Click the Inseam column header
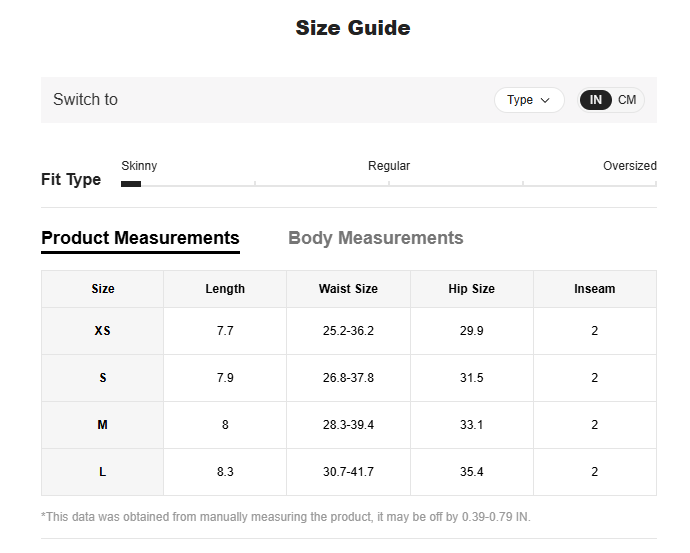This screenshot has height=553, width=690. pos(594,289)
